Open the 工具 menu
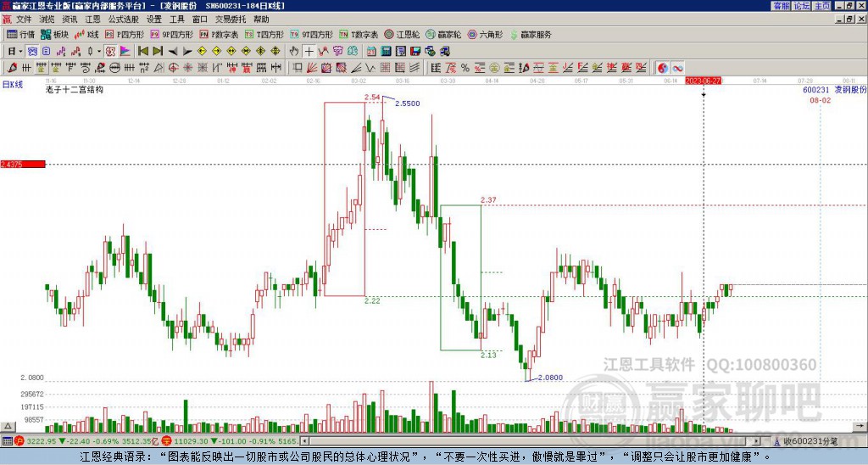 (176, 20)
